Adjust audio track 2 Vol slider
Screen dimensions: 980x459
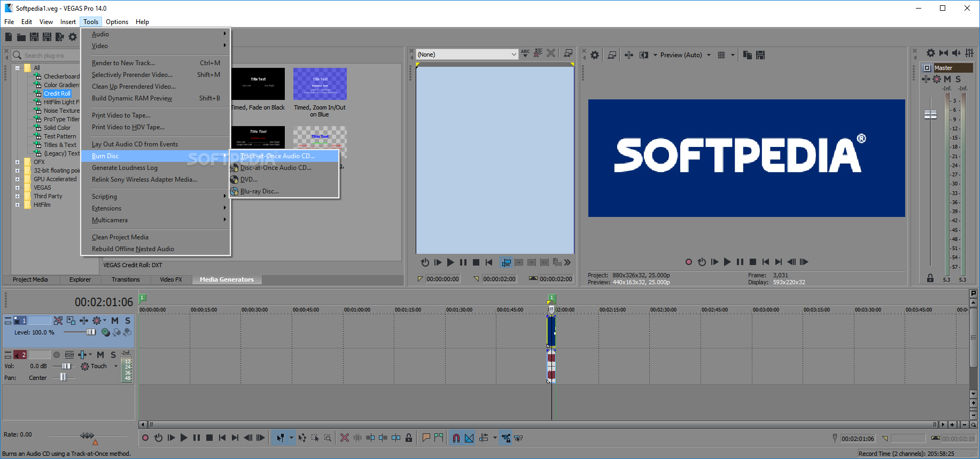(x=66, y=366)
